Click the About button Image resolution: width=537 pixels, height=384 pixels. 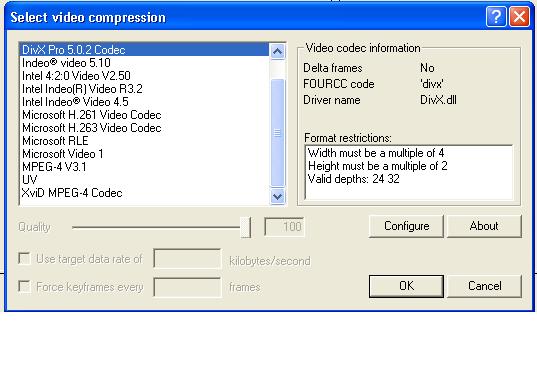(x=484, y=226)
